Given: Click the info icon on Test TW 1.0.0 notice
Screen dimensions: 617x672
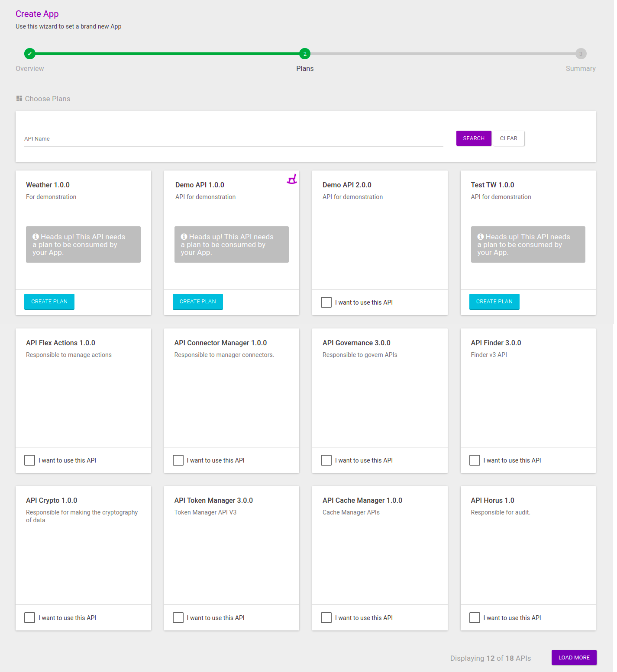Looking at the screenshot, I should tap(481, 236).
